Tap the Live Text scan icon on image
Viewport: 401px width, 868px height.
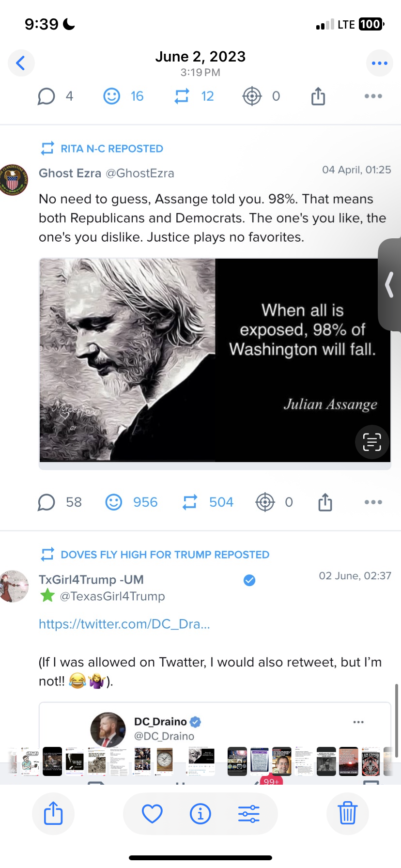tap(372, 442)
